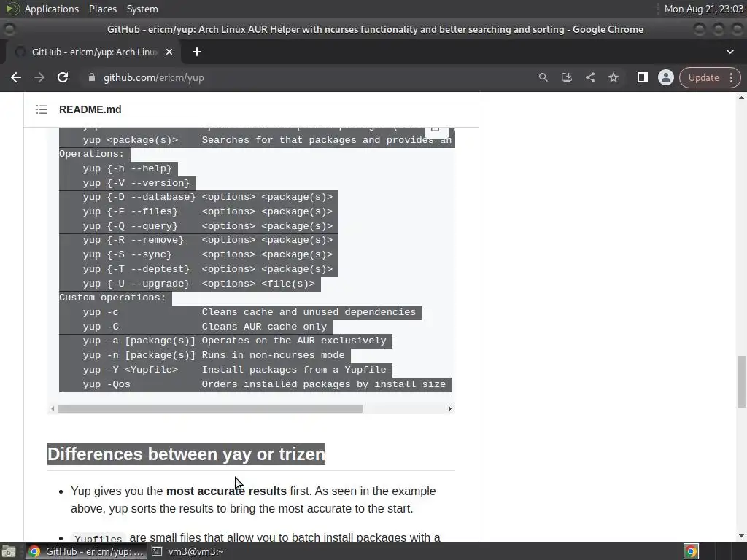Image resolution: width=747 pixels, height=560 pixels.
Task: Open the Chrome profile avatar
Action: coord(665,77)
